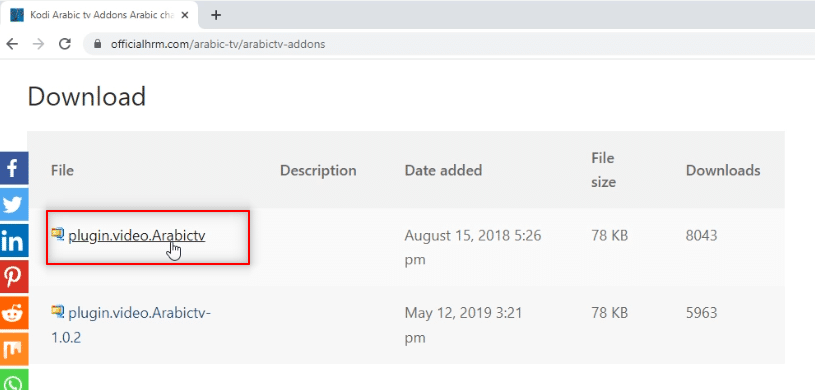815x390 pixels.
Task: Share page via Reddit sidebar icon
Action: click(14, 313)
